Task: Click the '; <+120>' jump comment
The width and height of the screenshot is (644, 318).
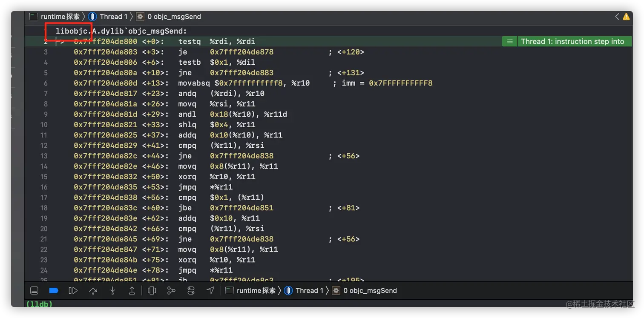Action: (346, 52)
